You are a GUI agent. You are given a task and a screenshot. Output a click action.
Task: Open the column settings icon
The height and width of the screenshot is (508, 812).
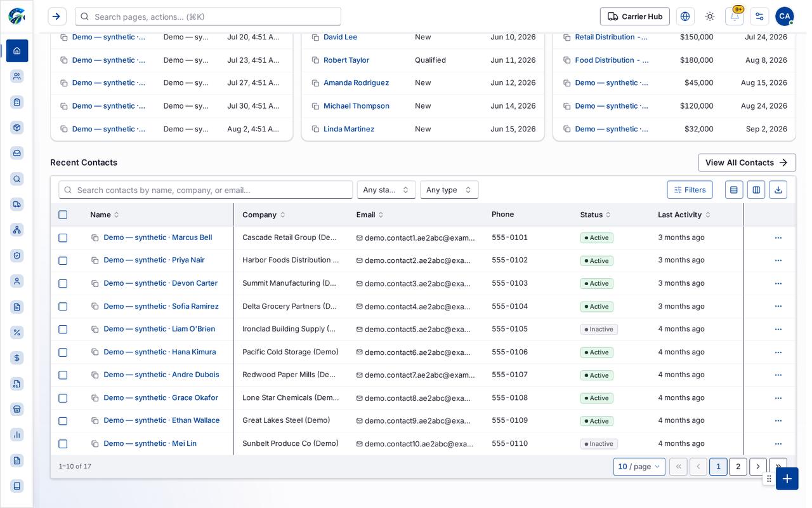tap(756, 190)
